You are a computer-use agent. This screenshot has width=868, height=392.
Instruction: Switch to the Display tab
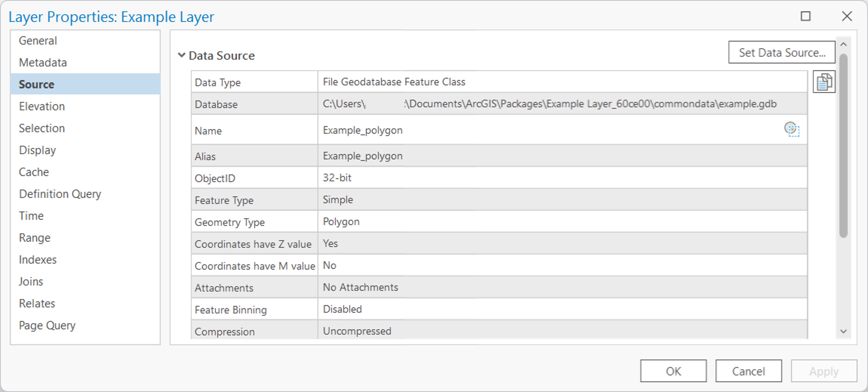point(38,150)
